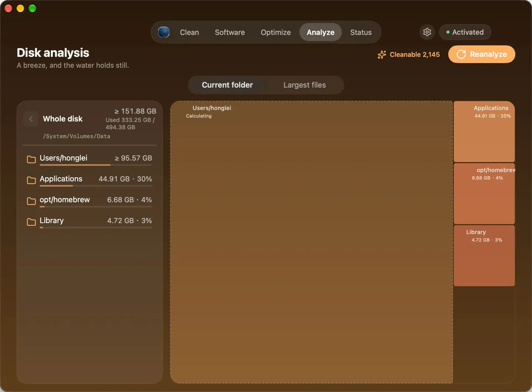Click the Reanalyze button
Image resolution: width=532 pixels, height=392 pixels.
[x=481, y=54]
